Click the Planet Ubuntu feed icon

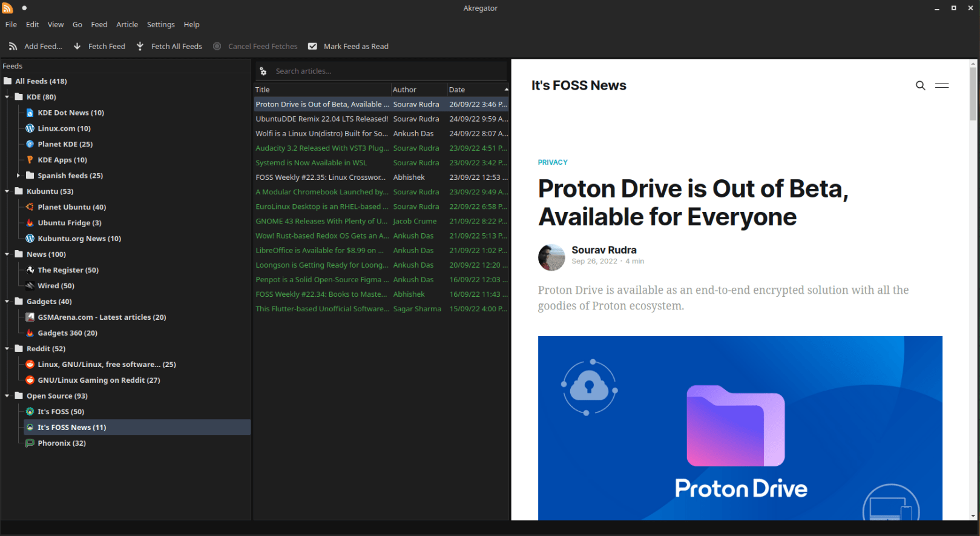[30, 207]
